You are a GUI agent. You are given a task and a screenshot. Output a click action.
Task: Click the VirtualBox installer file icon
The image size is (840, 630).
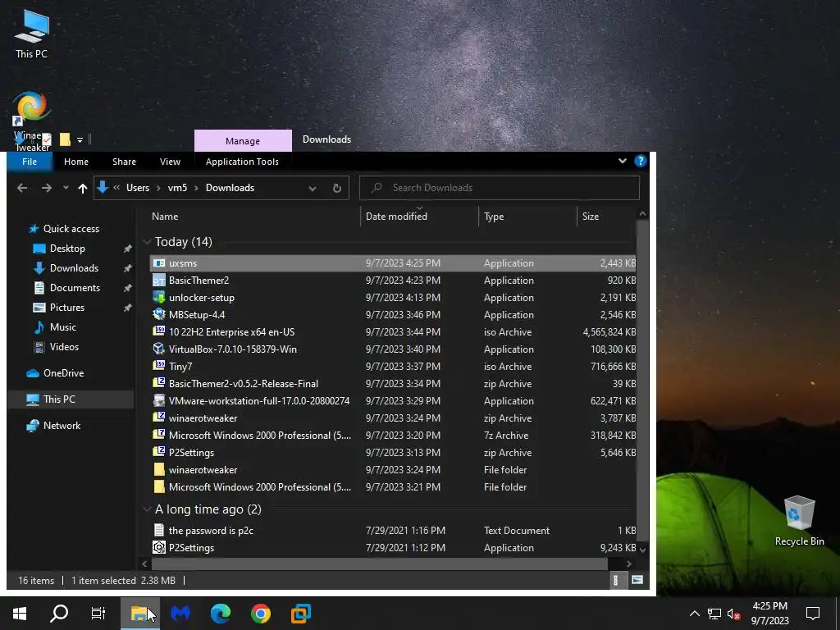pos(159,349)
